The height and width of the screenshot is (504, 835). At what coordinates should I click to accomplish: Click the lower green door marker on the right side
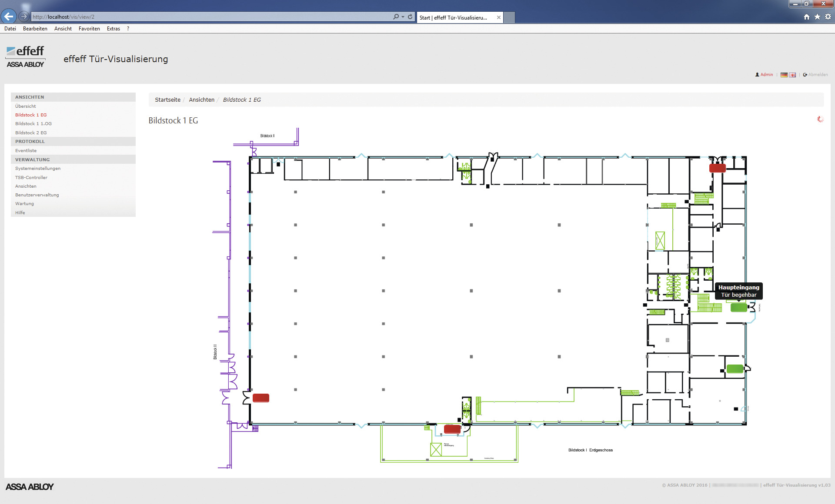[735, 369]
